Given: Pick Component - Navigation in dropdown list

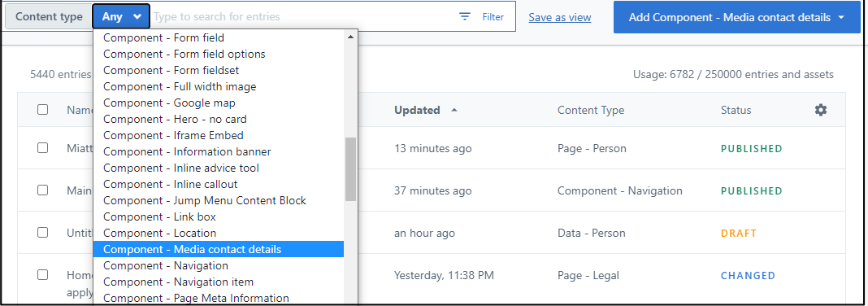Looking at the screenshot, I should [219, 265].
